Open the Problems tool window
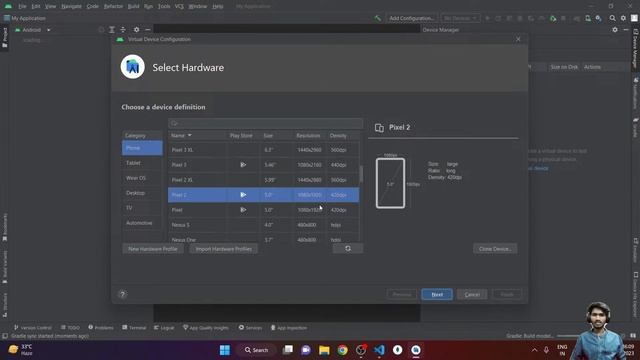 101,327
